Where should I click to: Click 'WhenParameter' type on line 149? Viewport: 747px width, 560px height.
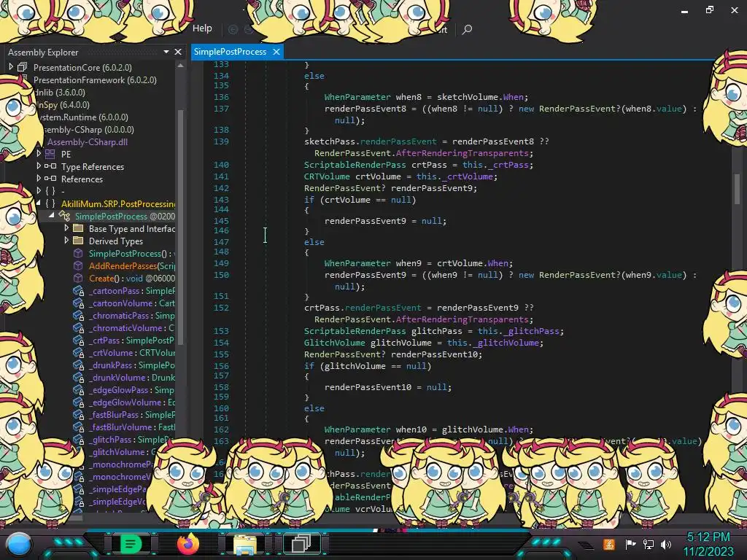(357, 262)
